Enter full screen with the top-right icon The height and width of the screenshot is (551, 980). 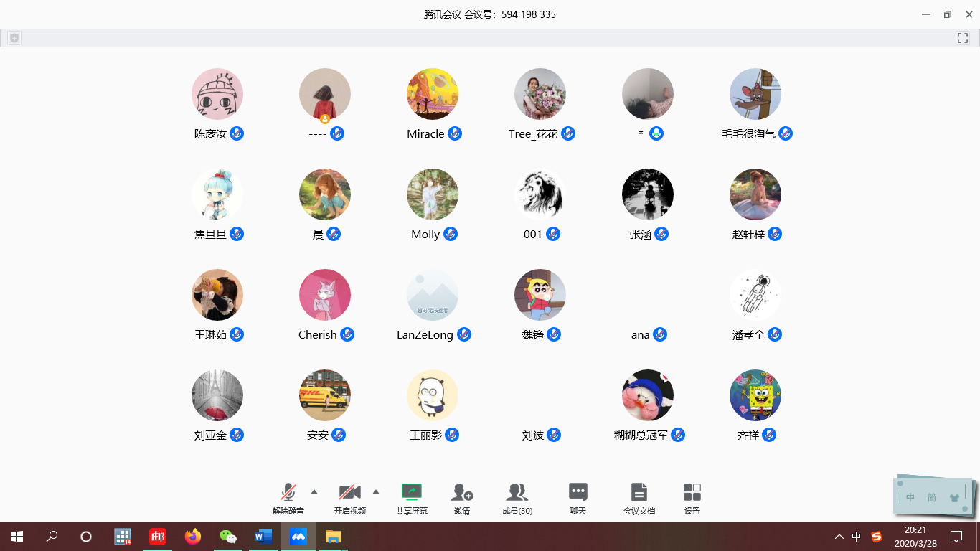pyautogui.click(x=963, y=38)
